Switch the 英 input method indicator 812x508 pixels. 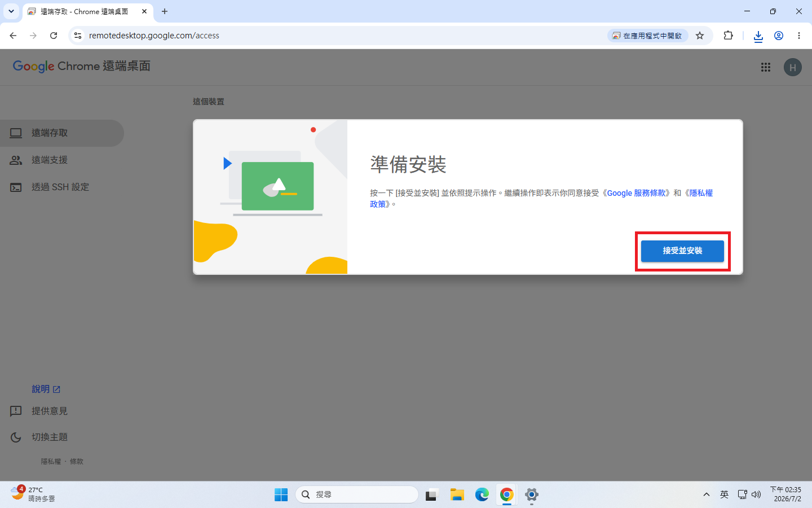pos(724,494)
